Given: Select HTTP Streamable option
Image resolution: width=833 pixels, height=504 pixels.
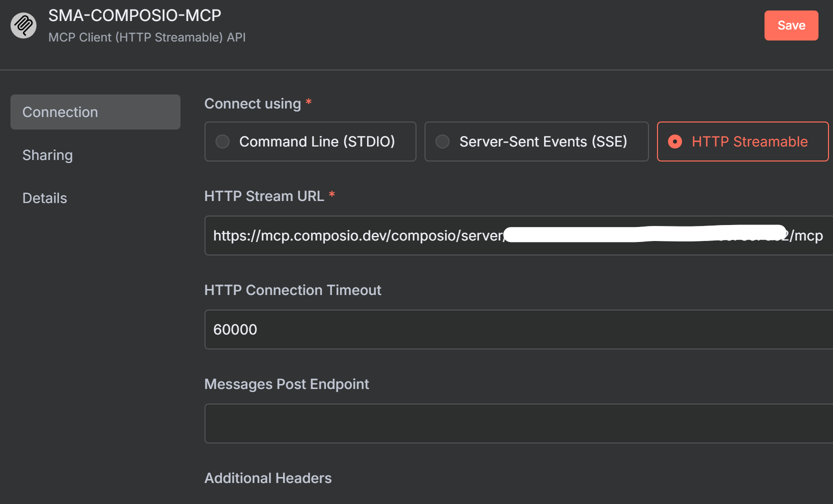Looking at the screenshot, I should pyautogui.click(x=742, y=141).
